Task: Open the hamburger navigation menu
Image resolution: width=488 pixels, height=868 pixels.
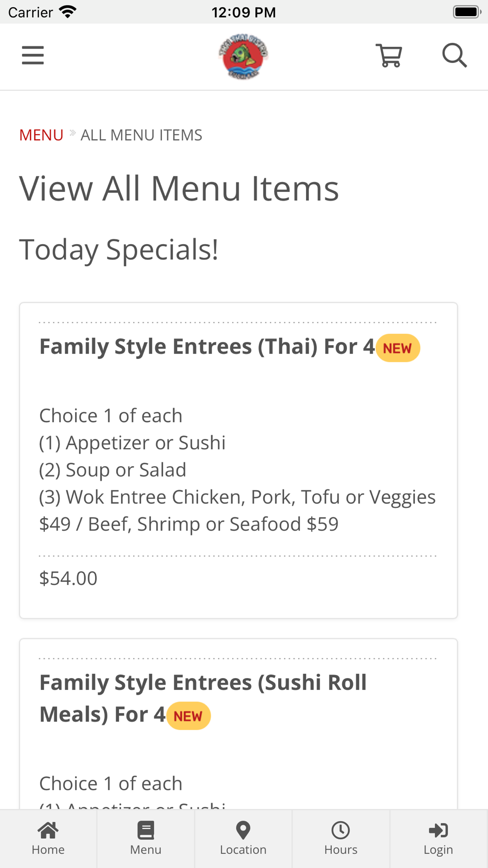Action: tap(33, 55)
